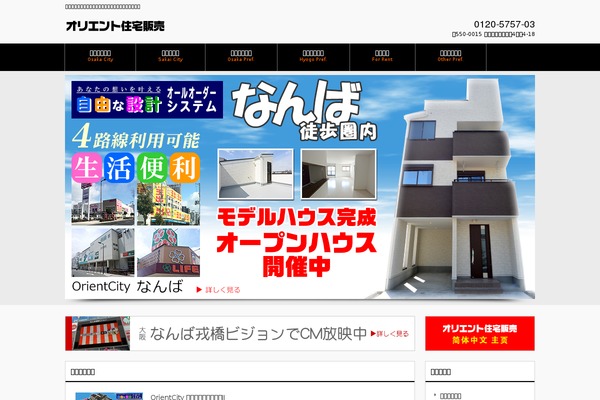Screen dimensions: 600x400
Task: Click the model house interior room thumbnail
Action: (x=339, y=174)
